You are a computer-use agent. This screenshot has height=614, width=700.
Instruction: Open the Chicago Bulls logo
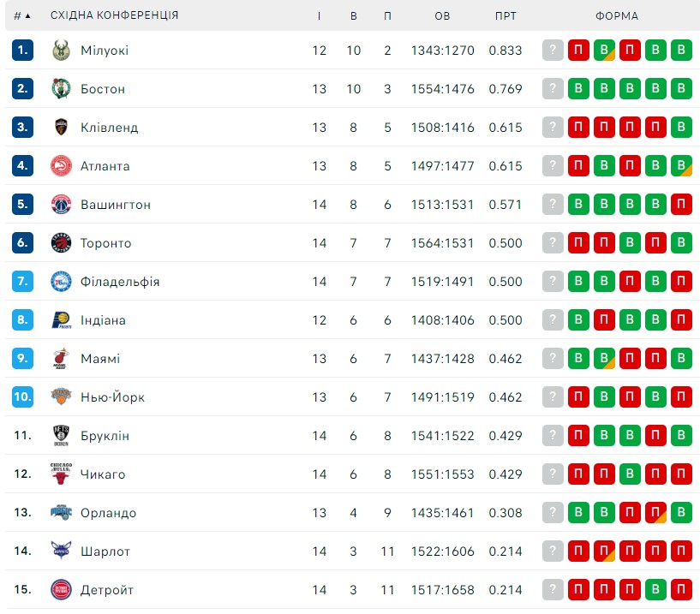[x=61, y=474]
